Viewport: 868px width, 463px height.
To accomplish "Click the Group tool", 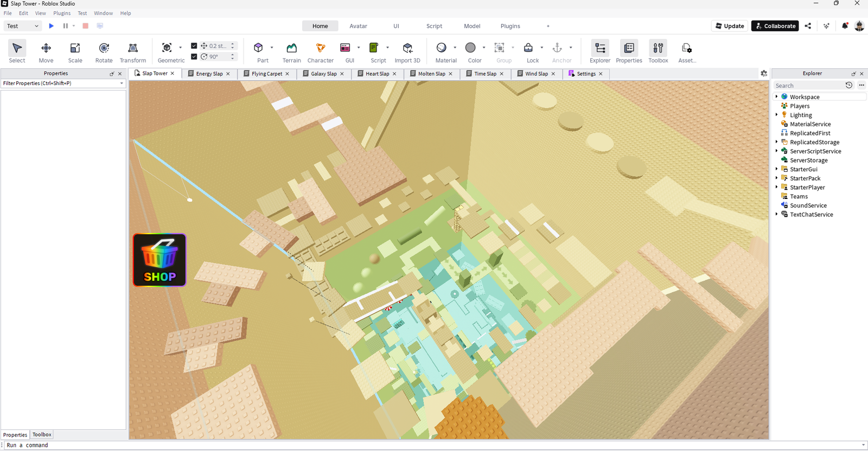I will point(500,48).
